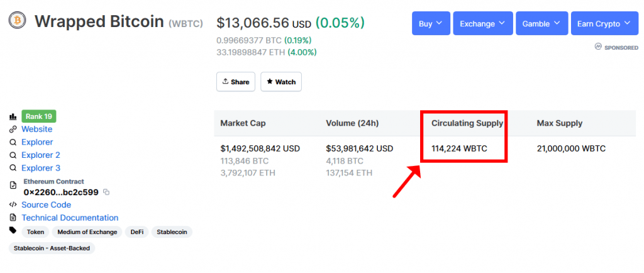
Task: Click the SPONSORED label
Action: [x=621, y=48]
